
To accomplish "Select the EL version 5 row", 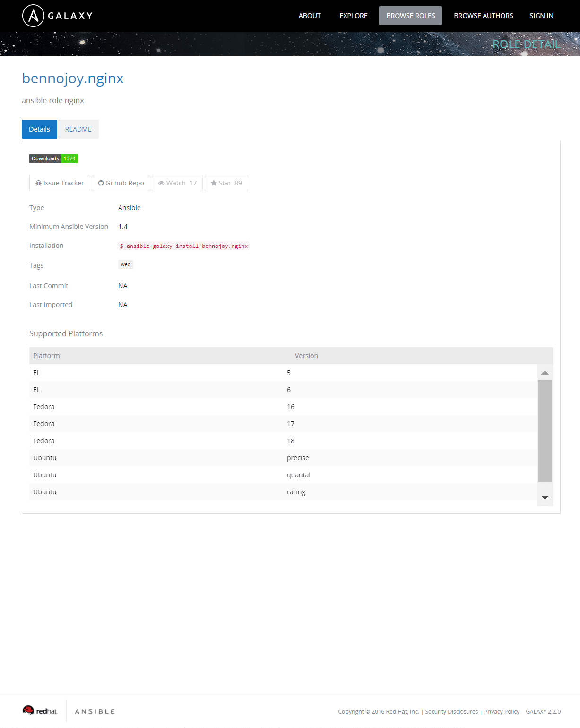I will (x=283, y=373).
